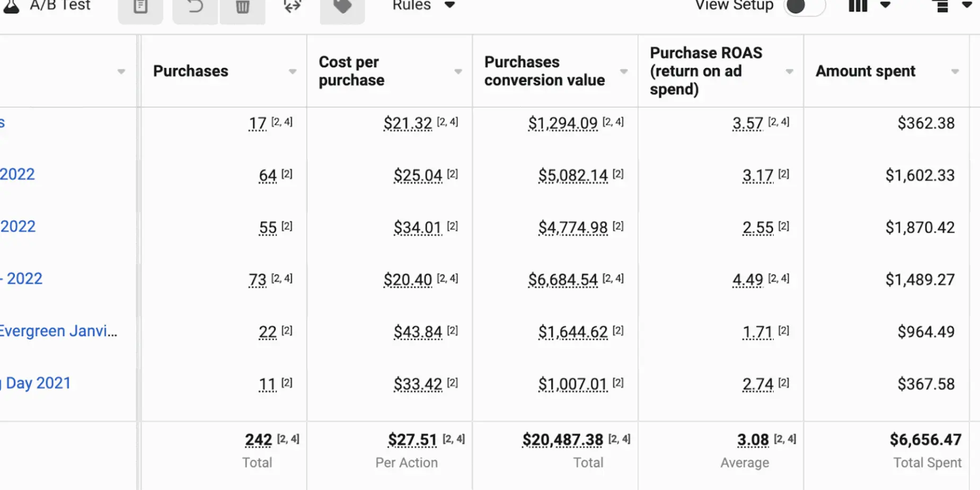Sort by Purchases conversion value header
This screenshot has height=490, width=980.
544,71
